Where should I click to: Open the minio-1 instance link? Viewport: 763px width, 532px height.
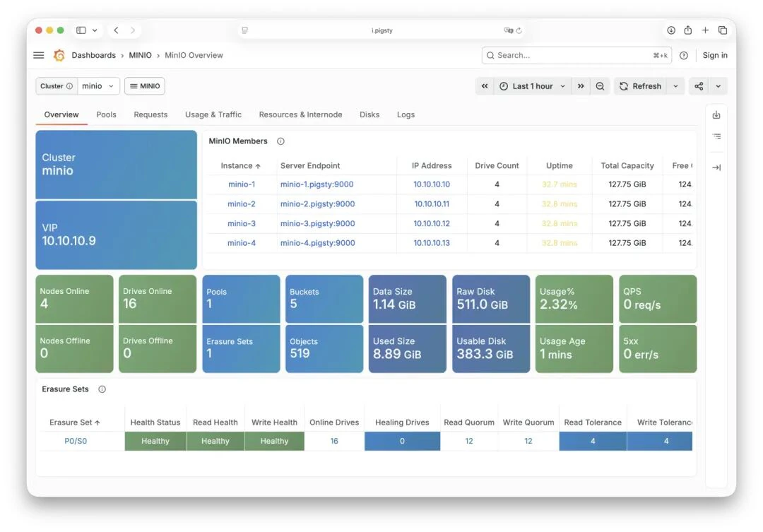(242, 184)
